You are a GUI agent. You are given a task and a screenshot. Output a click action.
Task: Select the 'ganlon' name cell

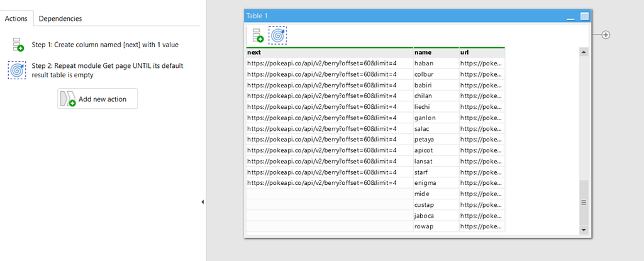436,118
